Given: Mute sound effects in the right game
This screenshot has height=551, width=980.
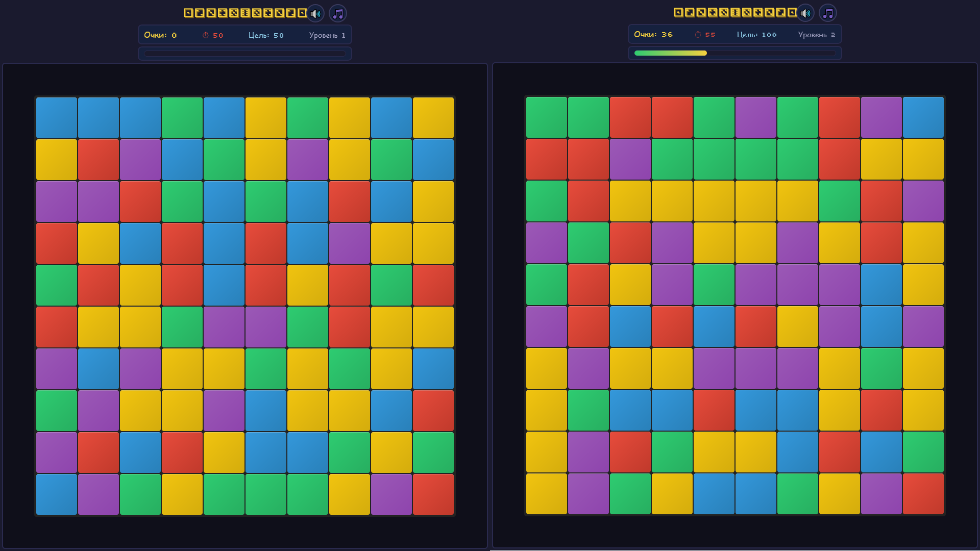Looking at the screenshot, I should tap(805, 13).
